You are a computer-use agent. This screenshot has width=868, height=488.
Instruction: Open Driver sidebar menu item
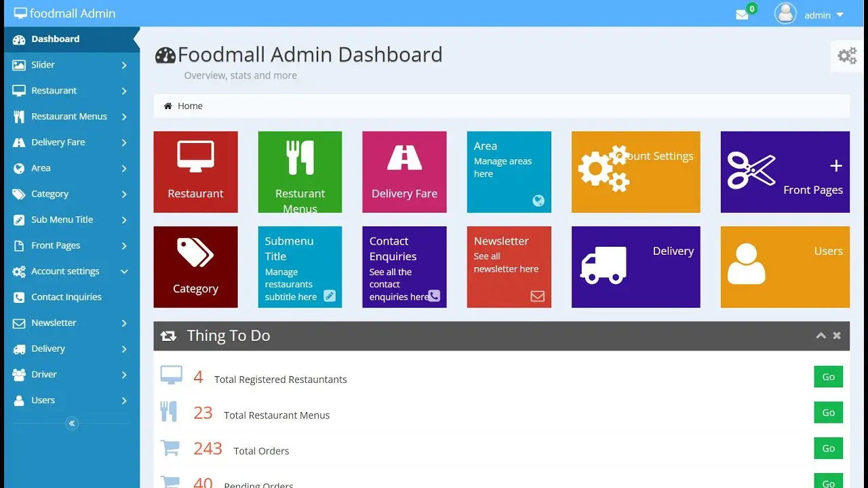click(x=72, y=374)
